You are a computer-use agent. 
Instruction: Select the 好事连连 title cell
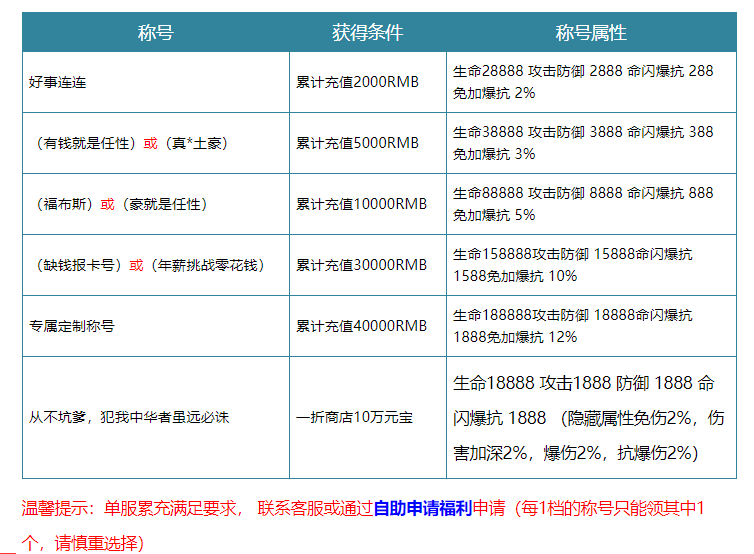click(156, 82)
